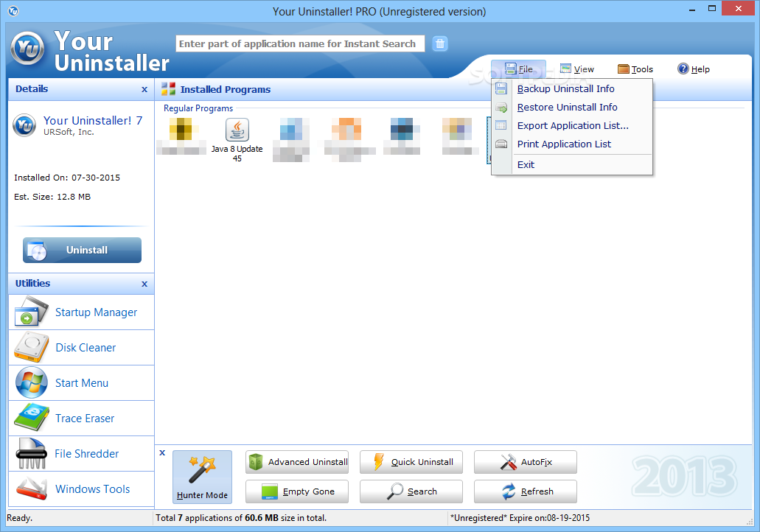Choose Restore Uninstall Info

click(x=572, y=107)
